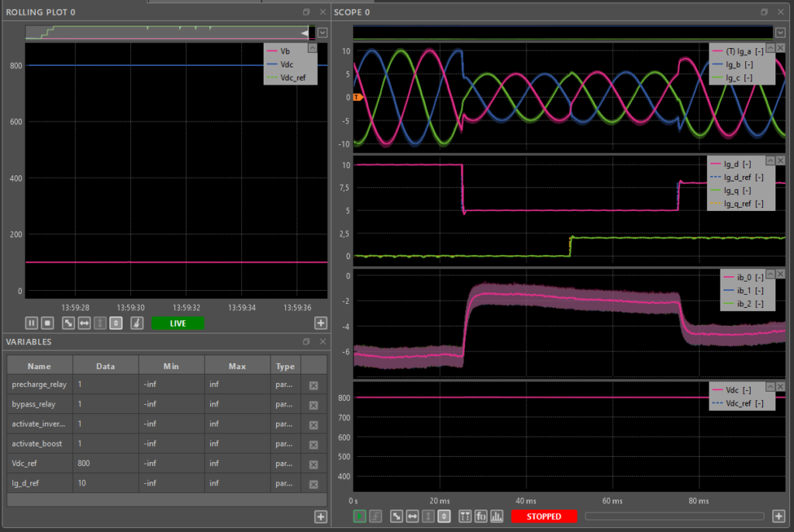Fit scope plots horizontally

[413, 516]
